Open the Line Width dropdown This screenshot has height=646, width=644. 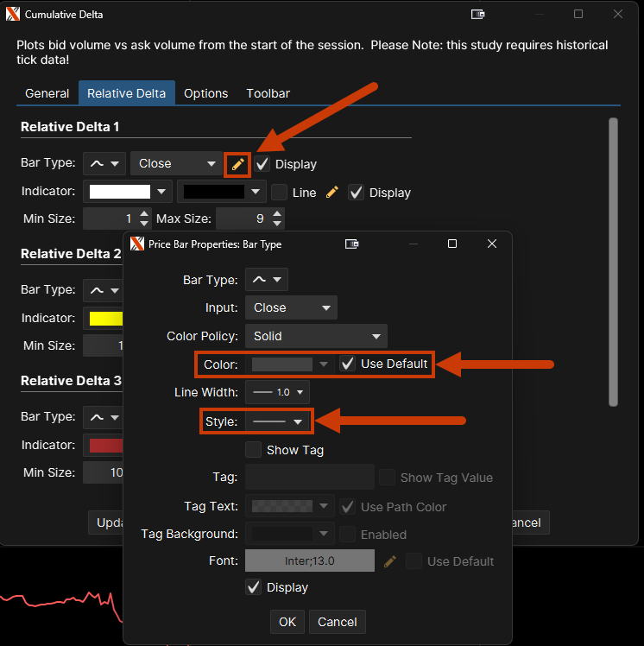[x=277, y=393]
